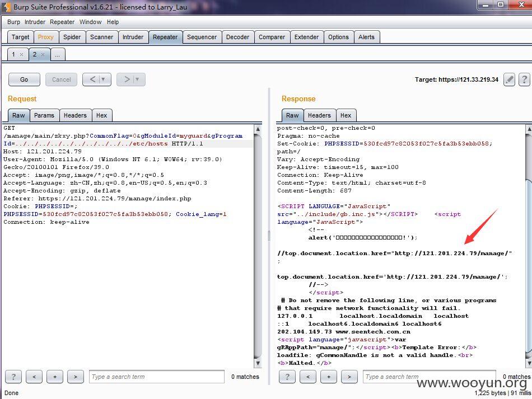Screen dimensions: 532x399
Task: Click the request search term field
Action: click(157, 377)
